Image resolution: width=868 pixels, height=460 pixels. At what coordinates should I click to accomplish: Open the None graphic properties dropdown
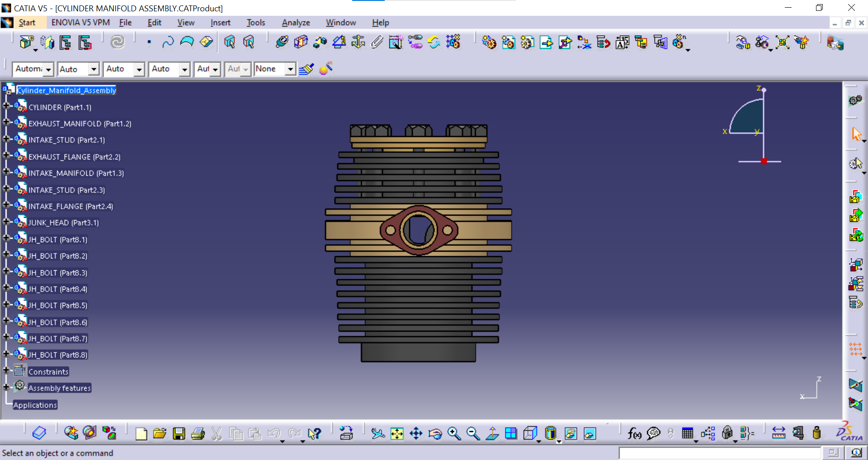click(290, 69)
